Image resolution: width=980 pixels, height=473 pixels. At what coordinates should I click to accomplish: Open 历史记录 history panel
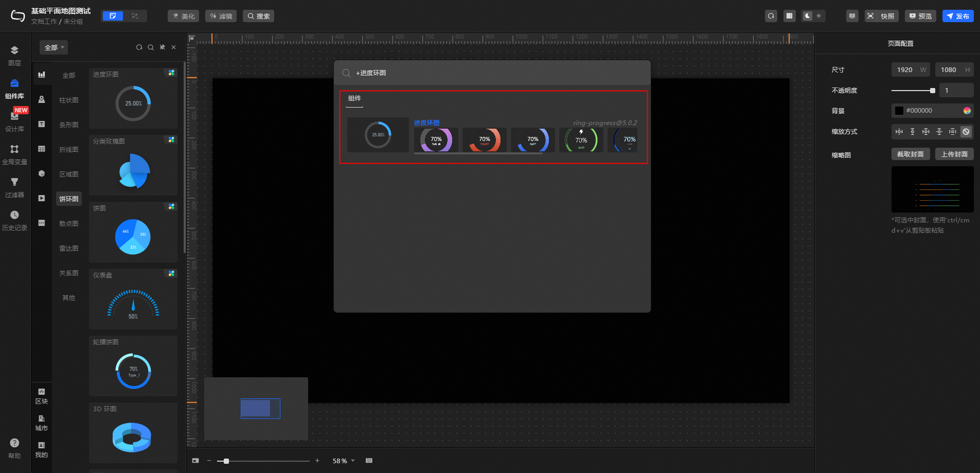[x=14, y=220]
